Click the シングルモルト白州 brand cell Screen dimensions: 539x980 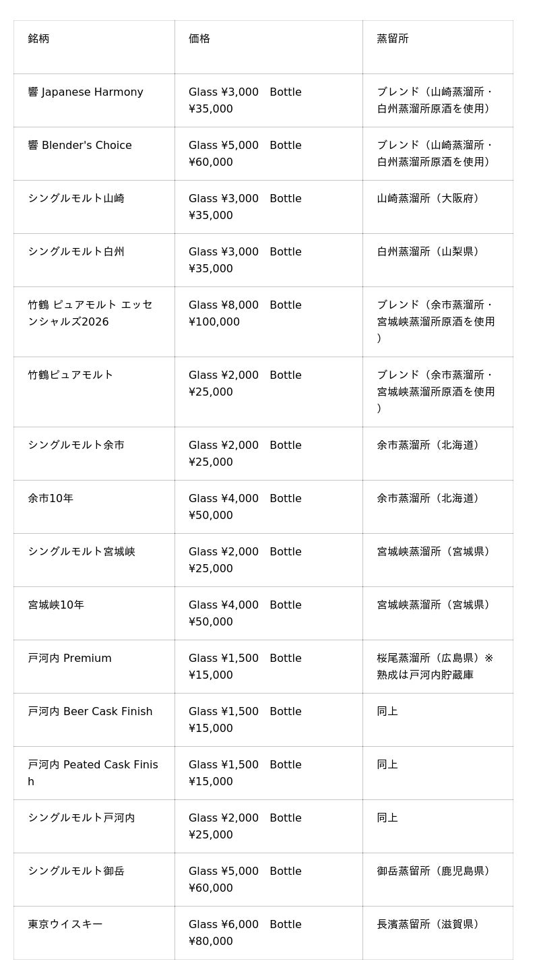(94, 259)
